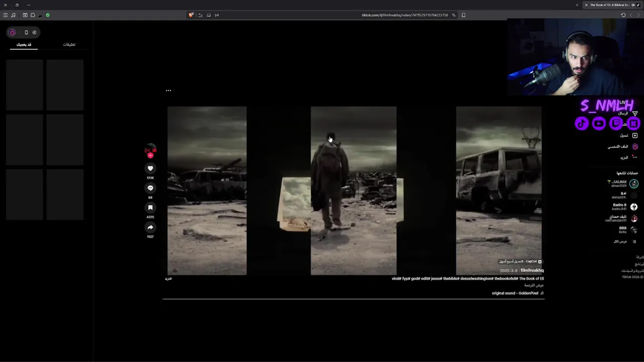The image size is (644, 362).
Task: Click the compass explore icon
Action: [34, 32]
